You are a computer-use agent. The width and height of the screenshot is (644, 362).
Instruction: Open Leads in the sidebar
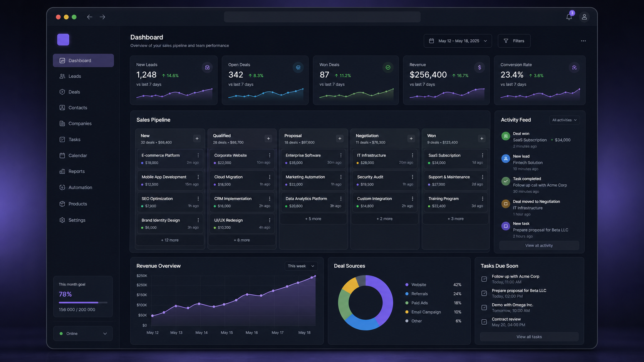(83, 76)
